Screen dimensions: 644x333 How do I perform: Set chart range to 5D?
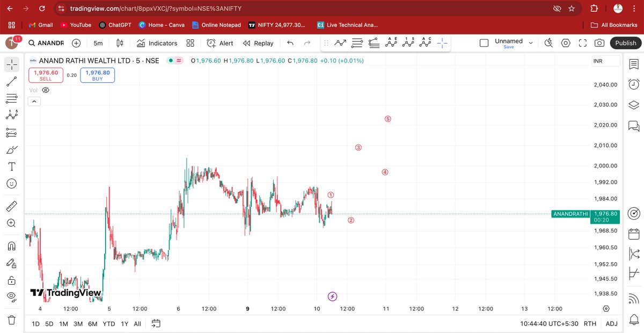pyautogui.click(x=49, y=324)
